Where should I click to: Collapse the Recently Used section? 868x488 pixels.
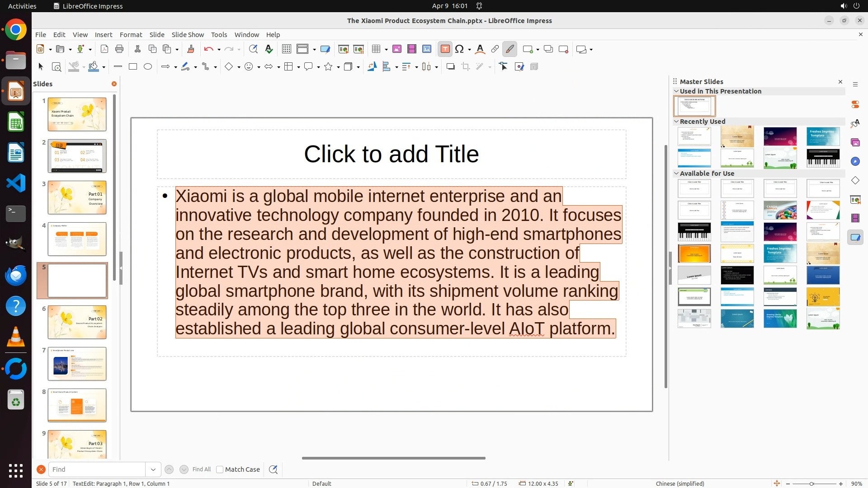coord(677,122)
